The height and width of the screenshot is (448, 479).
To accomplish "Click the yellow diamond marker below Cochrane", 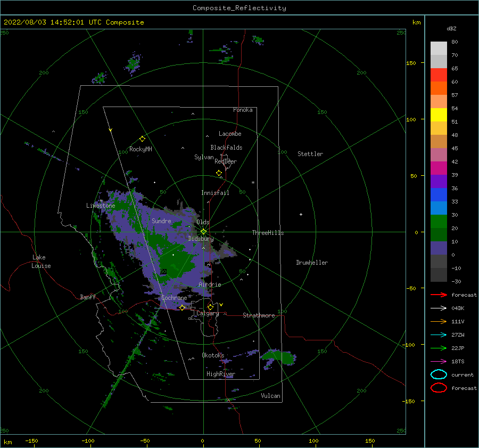I will coord(182,308).
